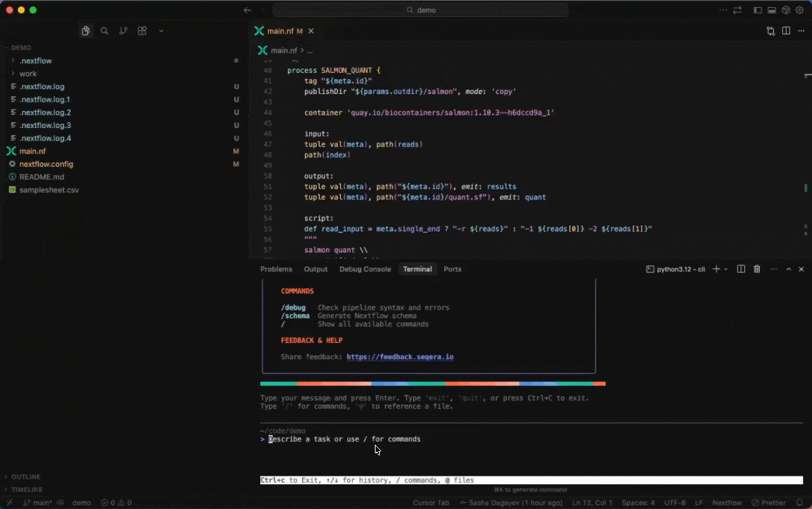812x509 pixels.
Task: Select the python3.12 - cli terminal entry
Action: pyautogui.click(x=675, y=269)
